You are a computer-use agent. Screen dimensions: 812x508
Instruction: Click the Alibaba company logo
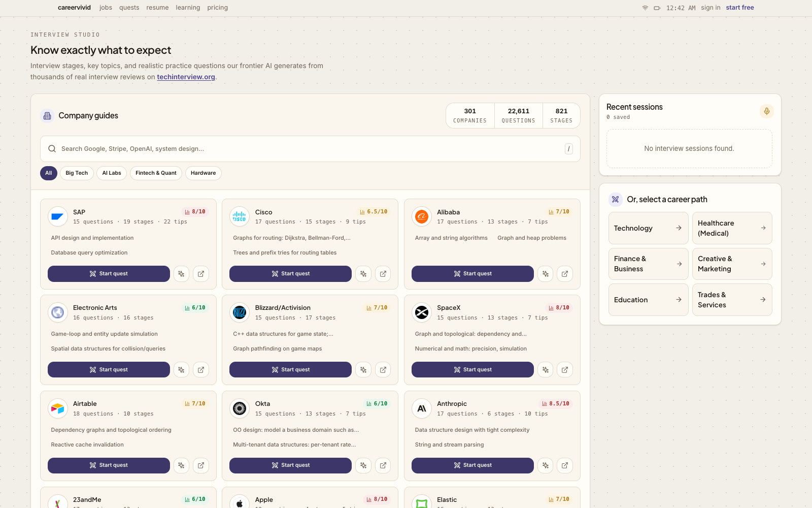(x=422, y=216)
